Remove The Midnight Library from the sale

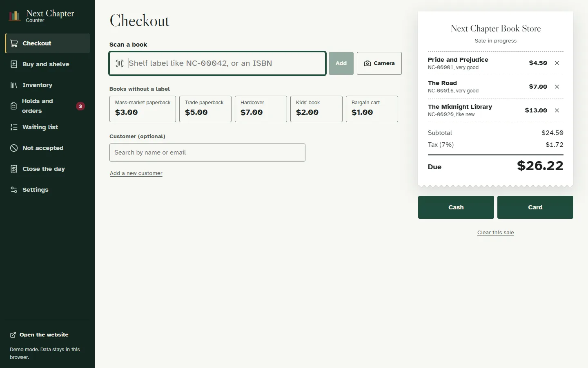click(x=557, y=110)
